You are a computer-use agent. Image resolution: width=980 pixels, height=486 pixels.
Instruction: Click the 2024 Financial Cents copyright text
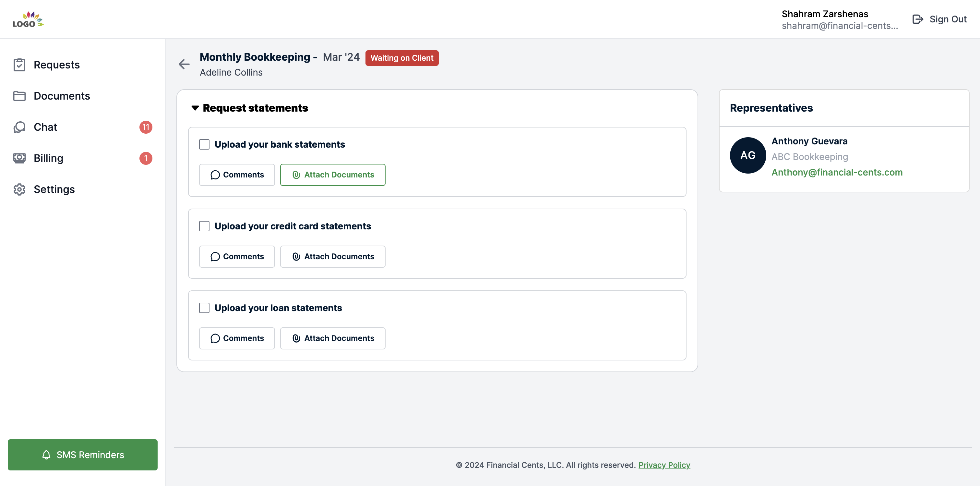(545, 465)
